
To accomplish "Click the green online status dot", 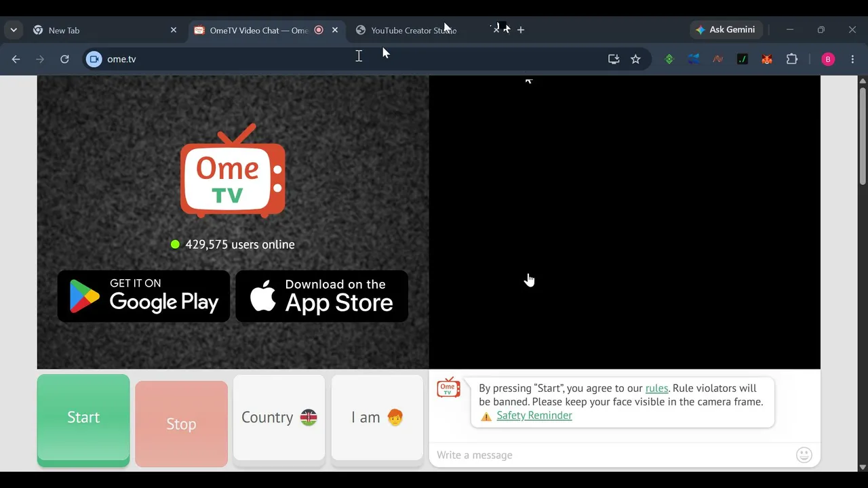I will (x=175, y=245).
